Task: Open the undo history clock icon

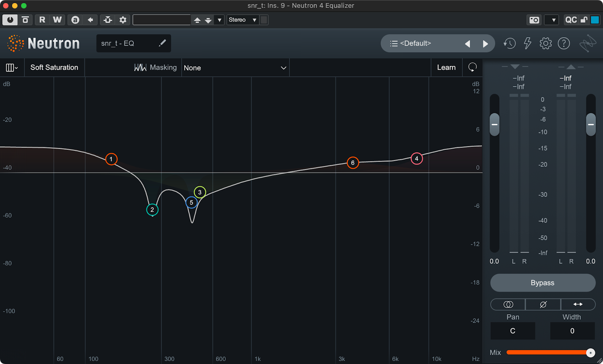Action: tap(510, 43)
